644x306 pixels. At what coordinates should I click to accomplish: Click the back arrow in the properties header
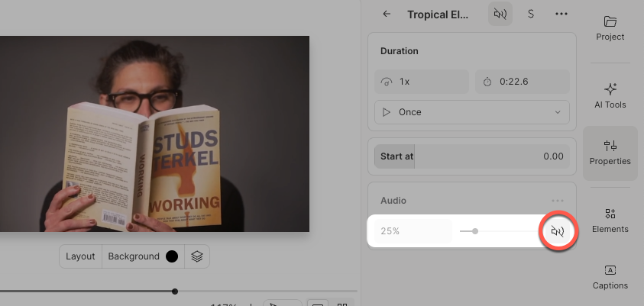387,14
